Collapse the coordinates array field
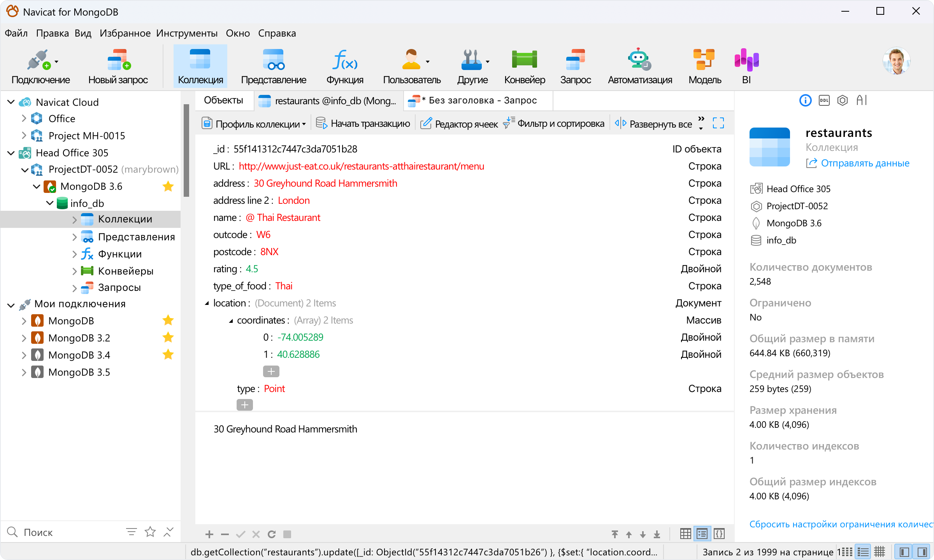The height and width of the screenshot is (560, 934). coord(231,320)
